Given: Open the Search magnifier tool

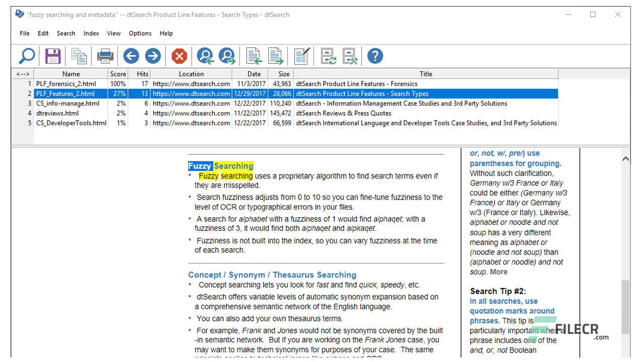Looking at the screenshot, I should click(27, 56).
